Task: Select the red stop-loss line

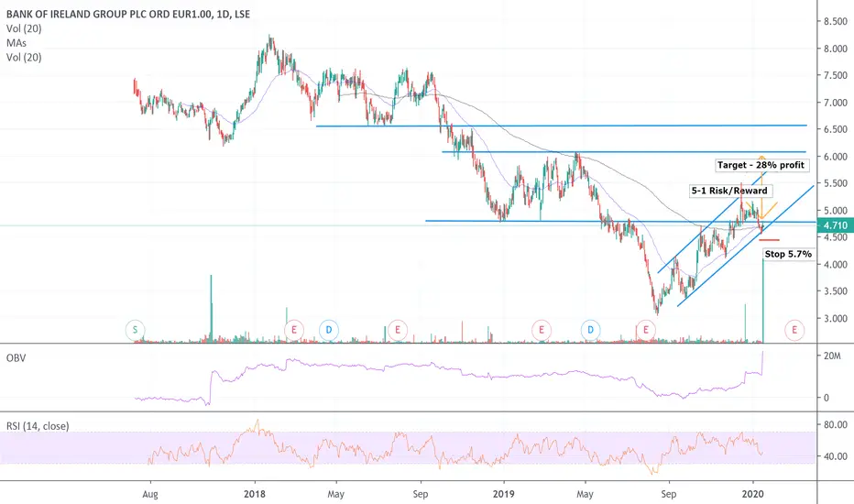Action: click(x=769, y=240)
